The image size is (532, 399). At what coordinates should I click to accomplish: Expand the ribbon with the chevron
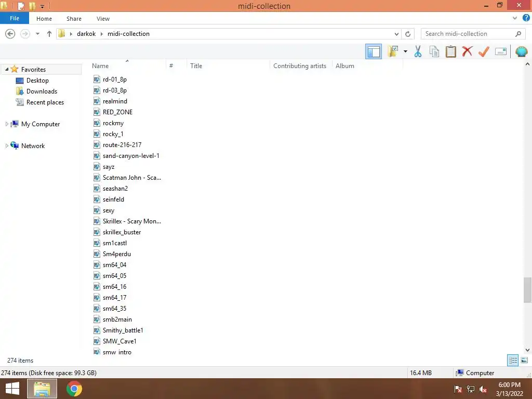tap(515, 18)
